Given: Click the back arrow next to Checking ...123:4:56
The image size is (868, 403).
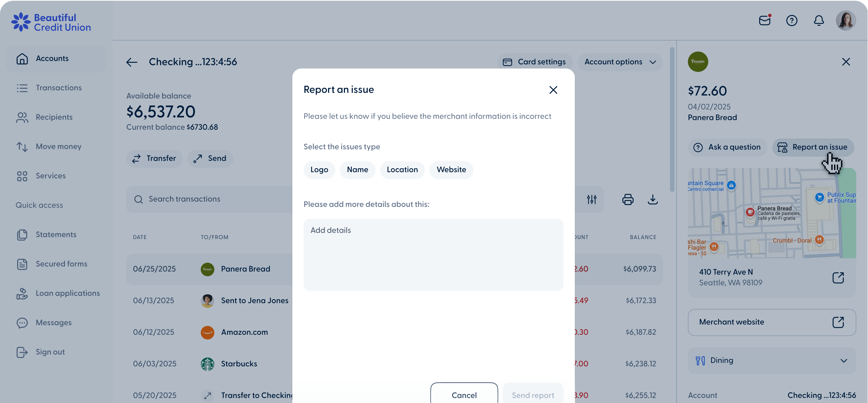Looking at the screenshot, I should pos(132,62).
